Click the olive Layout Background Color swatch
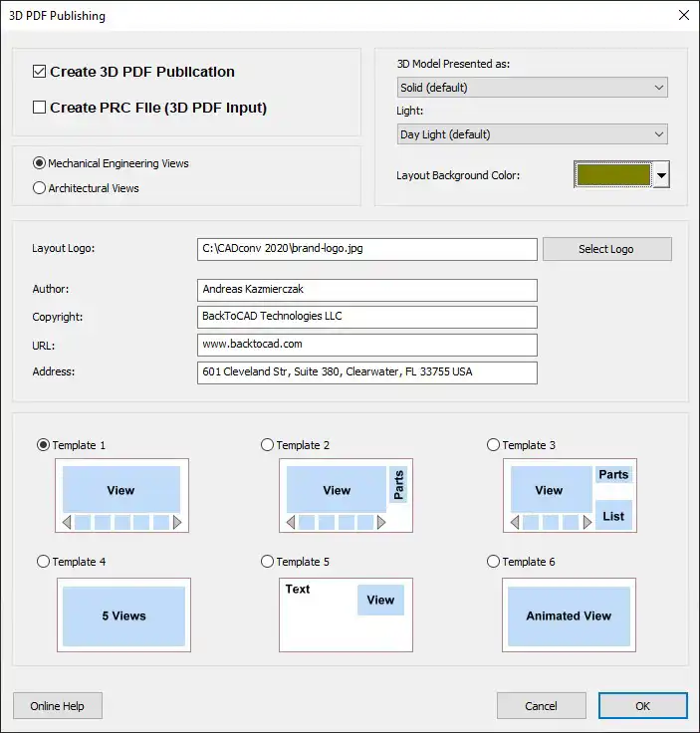The width and height of the screenshot is (700, 733). pos(613,175)
